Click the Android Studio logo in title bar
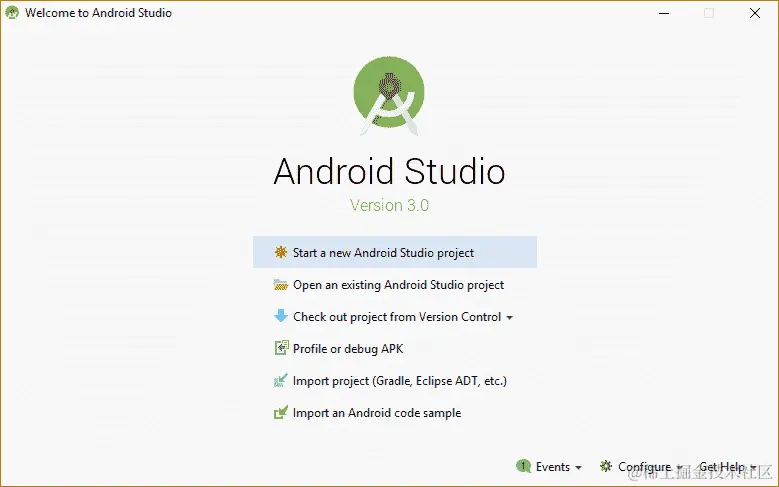Viewport: 779px width, 487px height. pos(11,12)
